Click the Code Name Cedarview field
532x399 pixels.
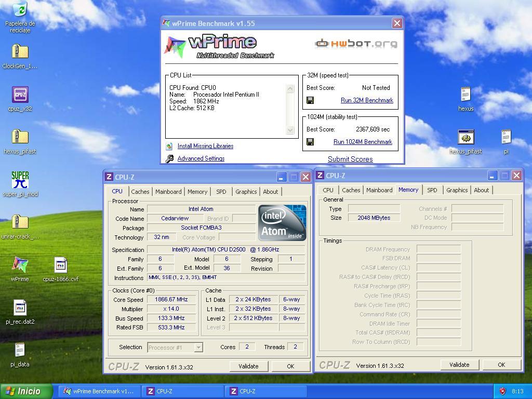175,219
